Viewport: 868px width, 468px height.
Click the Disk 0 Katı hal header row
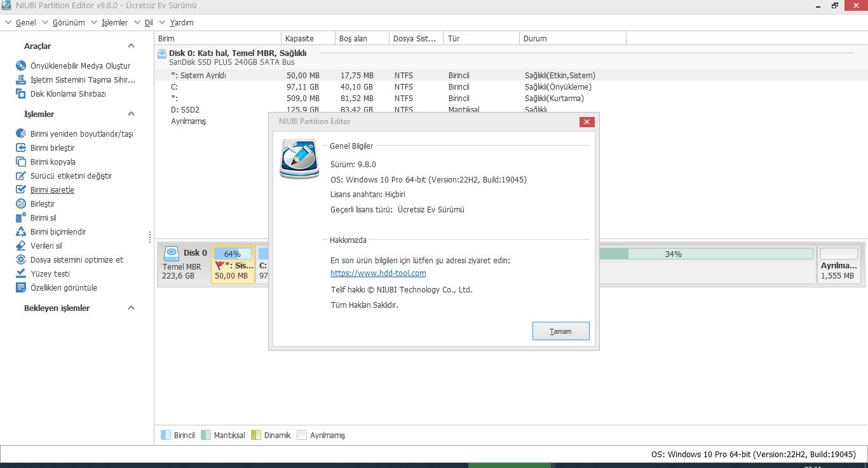point(511,57)
